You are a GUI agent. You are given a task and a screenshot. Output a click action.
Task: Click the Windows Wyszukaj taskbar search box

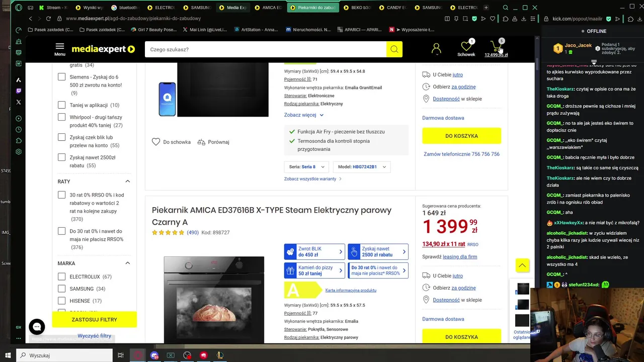(x=64, y=355)
